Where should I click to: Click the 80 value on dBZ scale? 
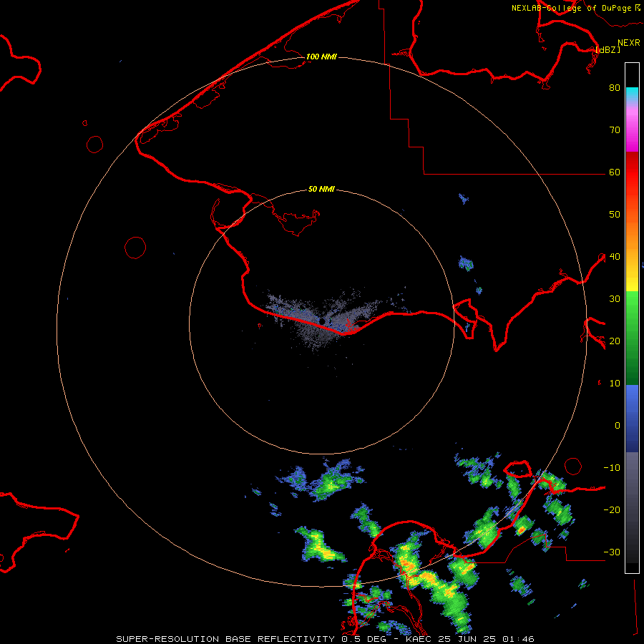click(x=615, y=87)
